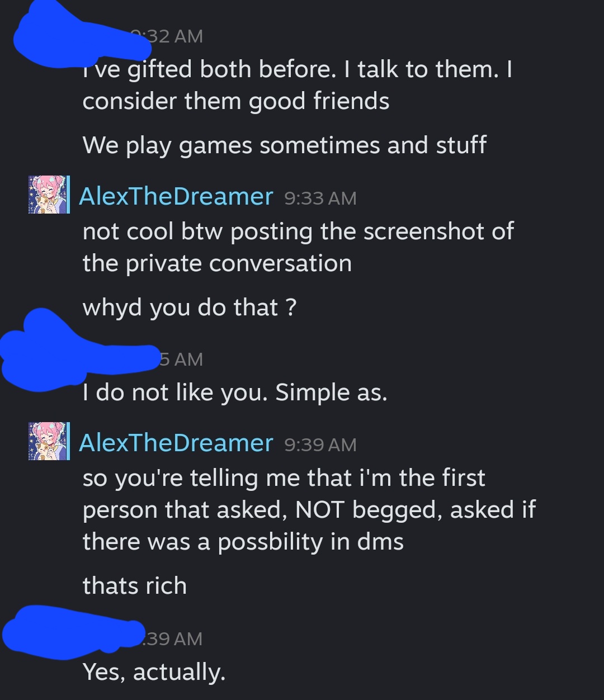Click AlexTheDreamer username at 9:33 AM

tap(176, 196)
